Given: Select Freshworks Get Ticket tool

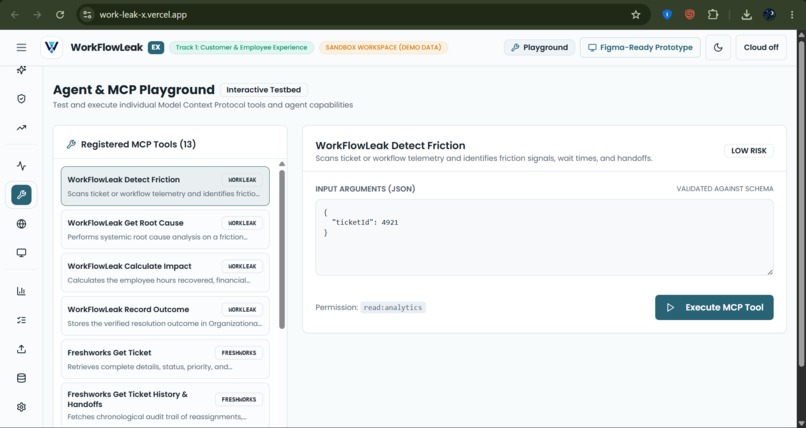Looking at the screenshot, I should (x=165, y=359).
